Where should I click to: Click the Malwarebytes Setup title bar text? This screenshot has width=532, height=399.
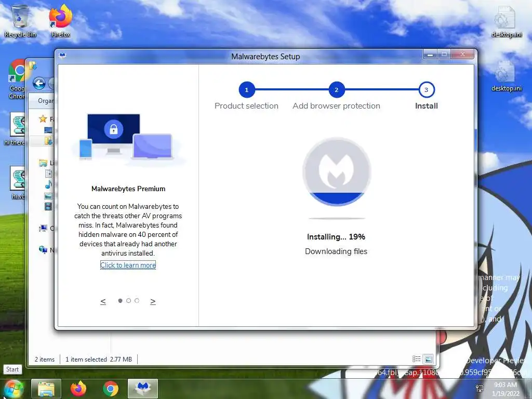click(x=265, y=56)
